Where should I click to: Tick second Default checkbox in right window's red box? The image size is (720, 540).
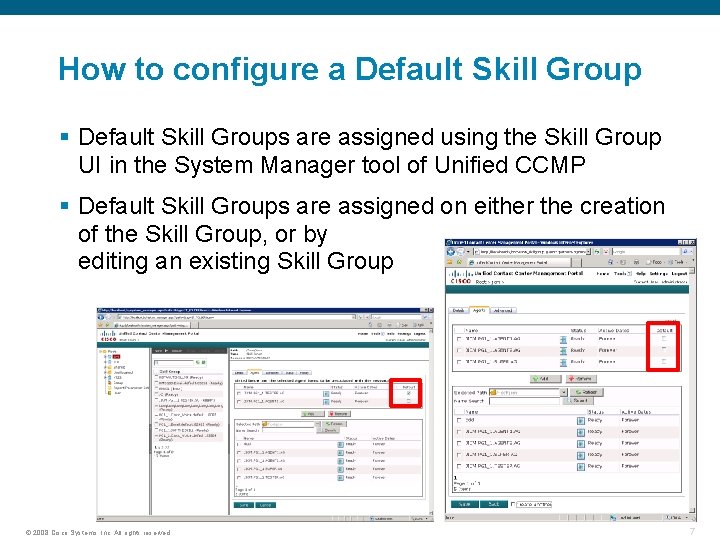(x=664, y=349)
